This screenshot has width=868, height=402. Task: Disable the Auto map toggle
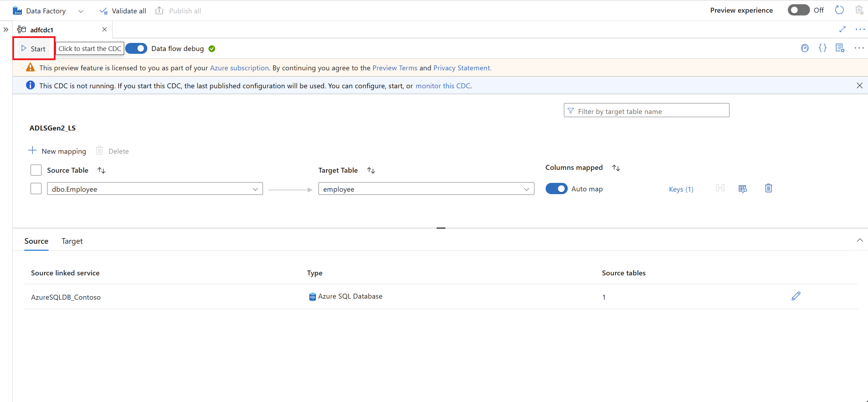click(x=556, y=189)
